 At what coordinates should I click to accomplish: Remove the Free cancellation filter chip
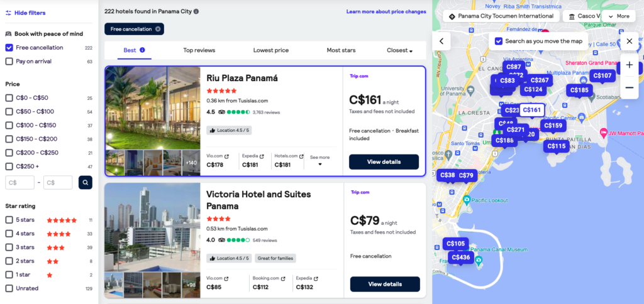(x=157, y=29)
